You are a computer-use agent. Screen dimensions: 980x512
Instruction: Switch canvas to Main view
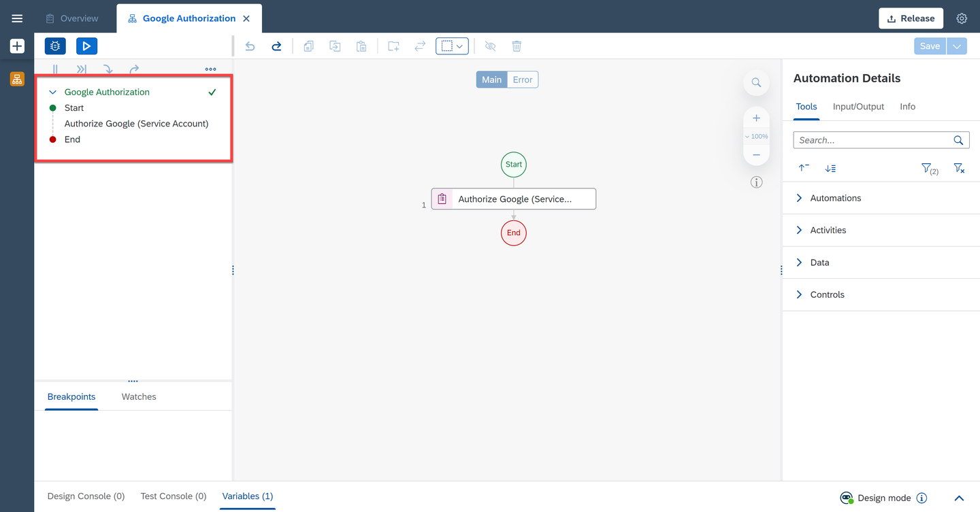point(491,80)
